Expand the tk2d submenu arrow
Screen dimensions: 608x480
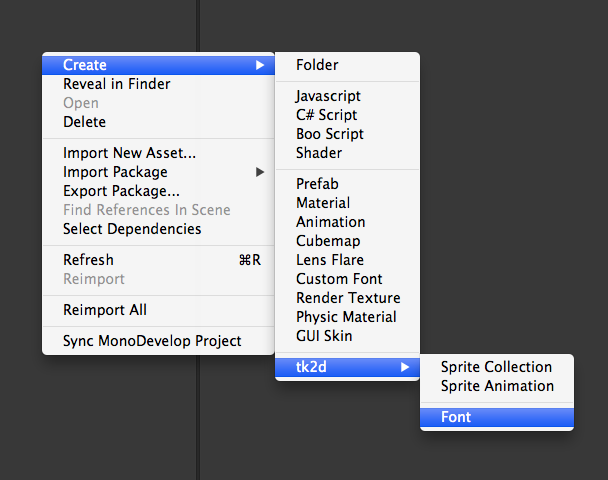[405, 367]
